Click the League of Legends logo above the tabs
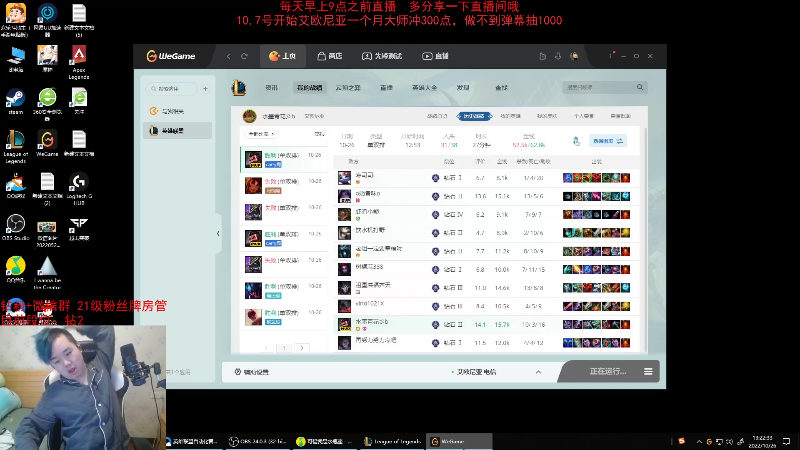Image resolution: width=800 pixels, height=450 pixels. (238, 88)
